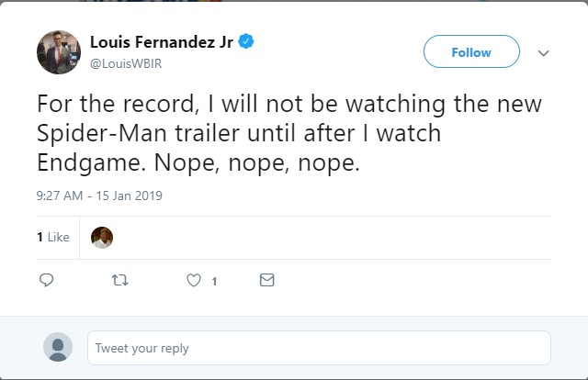View the avatar of the user who liked
588x380 pixels.
(x=102, y=237)
